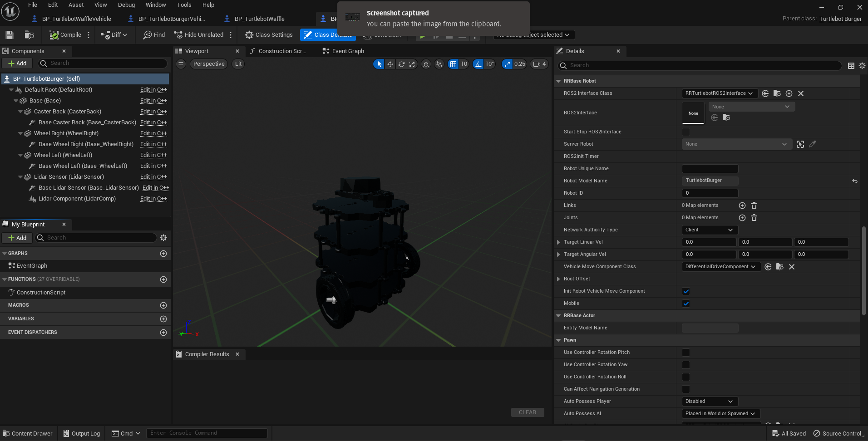Image resolution: width=868 pixels, height=441 pixels.
Task: Select ConstructionScript in the functions list
Action: 41,293
